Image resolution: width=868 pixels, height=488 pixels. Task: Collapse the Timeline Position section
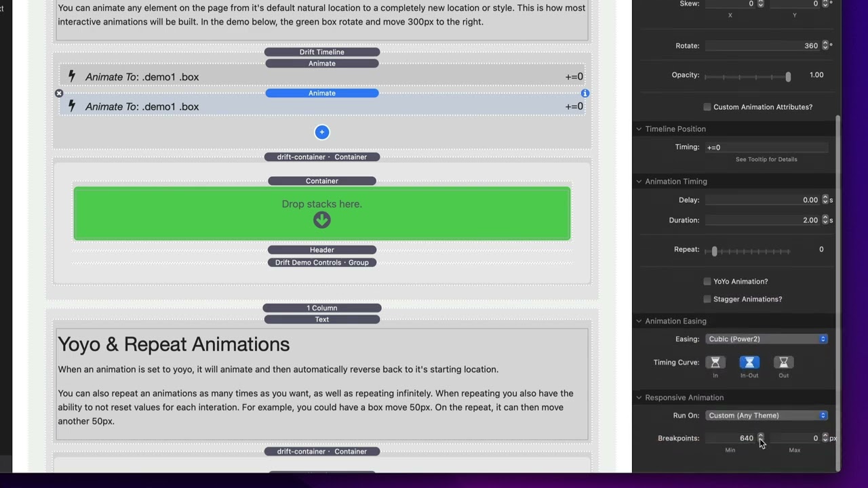(x=639, y=129)
